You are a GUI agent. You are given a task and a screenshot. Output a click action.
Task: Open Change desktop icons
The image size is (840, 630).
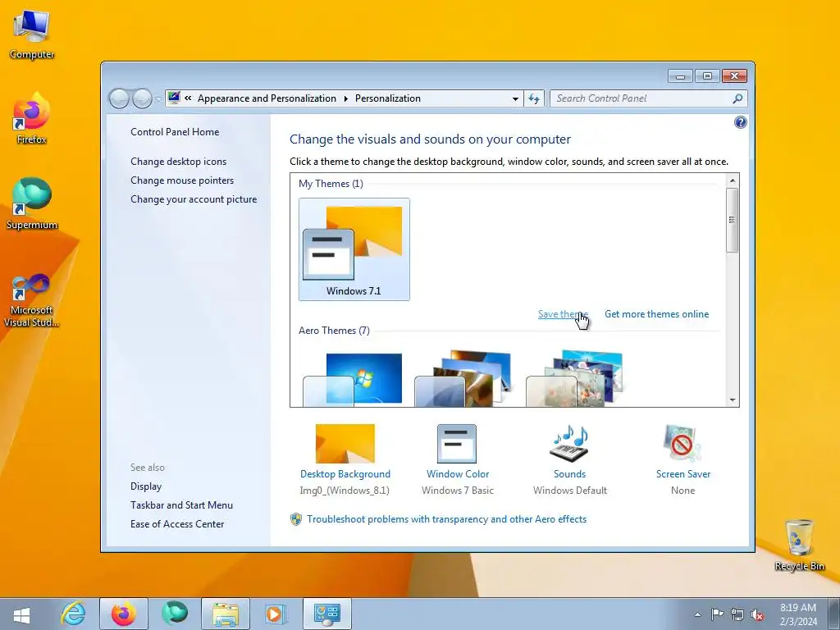178,162
